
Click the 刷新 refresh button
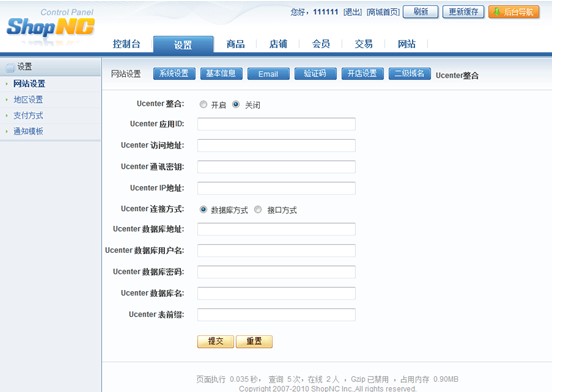point(421,12)
